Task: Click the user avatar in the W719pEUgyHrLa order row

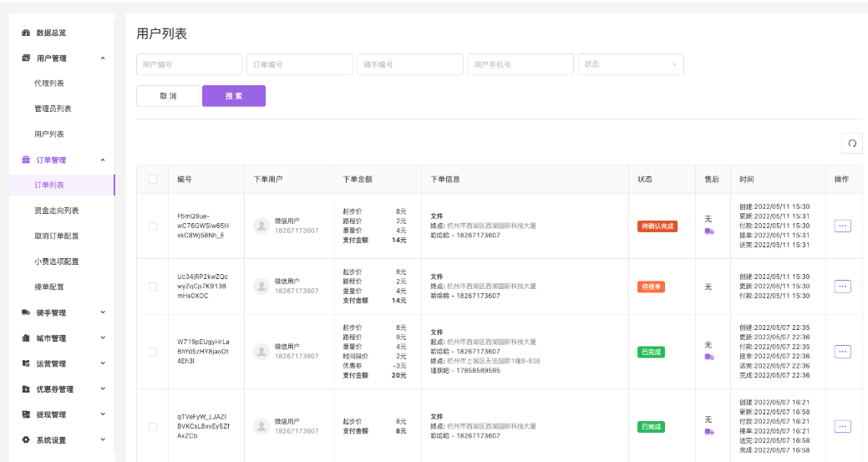Action: [261, 352]
